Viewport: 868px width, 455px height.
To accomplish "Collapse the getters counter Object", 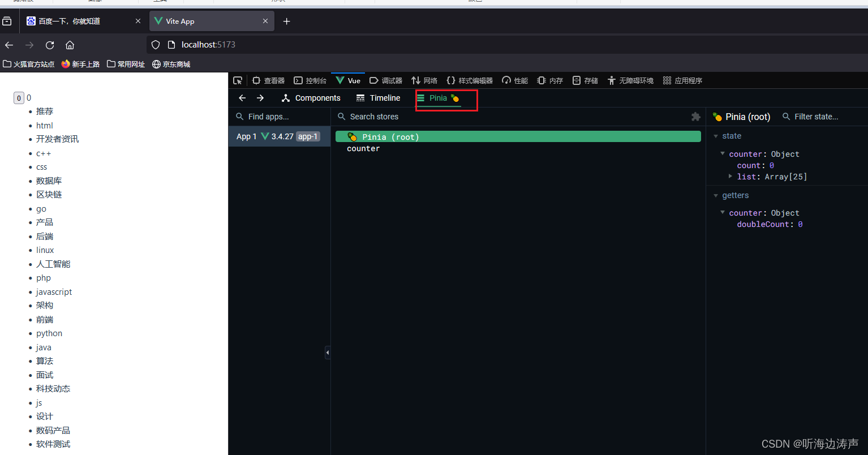I will tap(723, 212).
